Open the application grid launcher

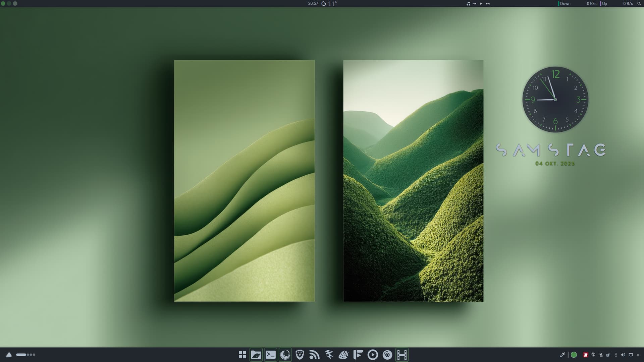tap(242, 355)
